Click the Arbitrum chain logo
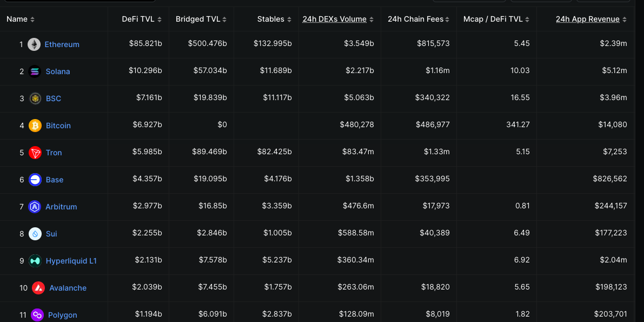Screen dimensions: 644x322 34,206
